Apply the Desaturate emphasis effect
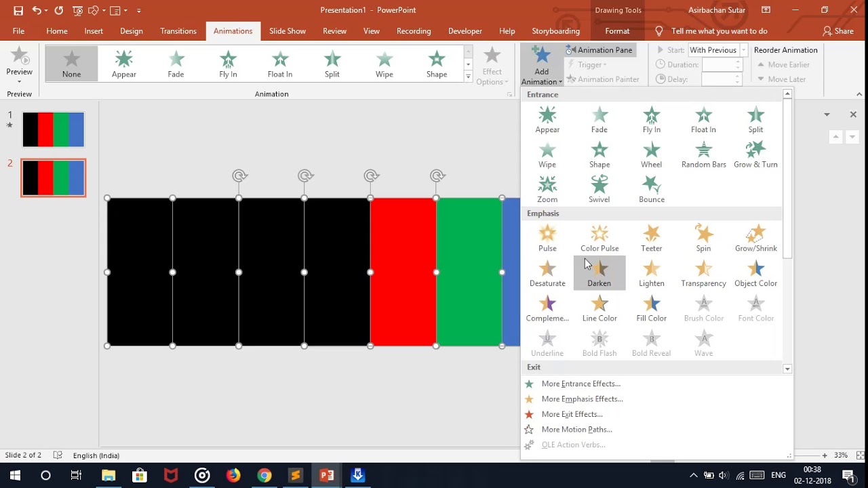 [x=547, y=273]
